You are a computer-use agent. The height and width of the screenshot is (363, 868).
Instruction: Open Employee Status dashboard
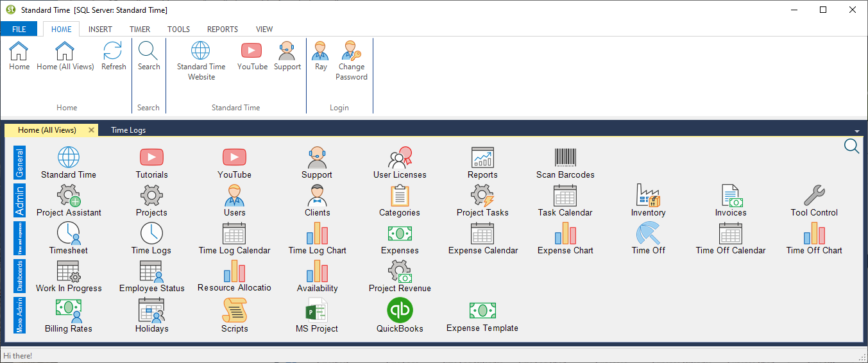[151, 276]
